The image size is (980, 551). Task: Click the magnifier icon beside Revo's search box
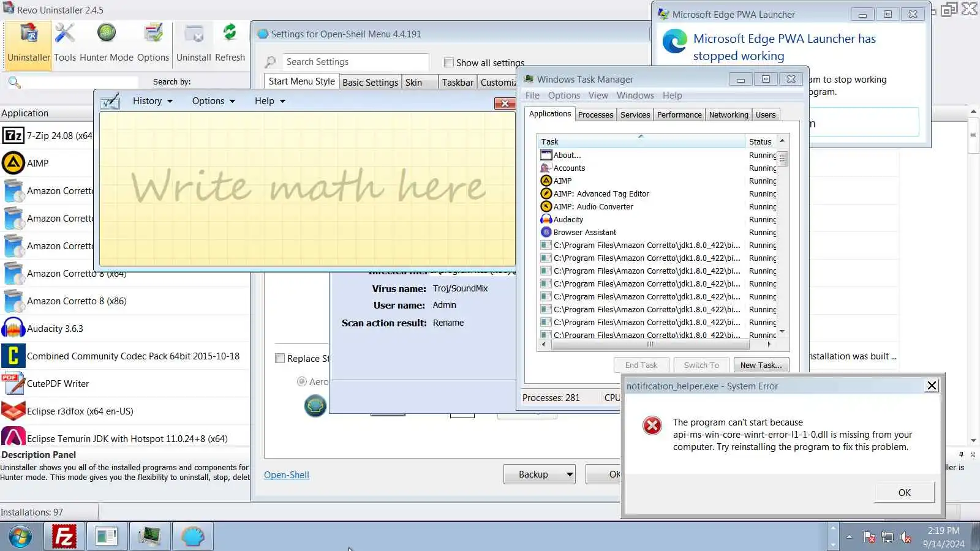coord(14,82)
